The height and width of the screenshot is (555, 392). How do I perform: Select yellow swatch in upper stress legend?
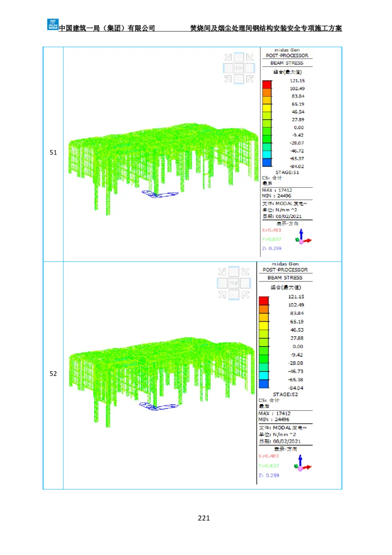pos(267,107)
